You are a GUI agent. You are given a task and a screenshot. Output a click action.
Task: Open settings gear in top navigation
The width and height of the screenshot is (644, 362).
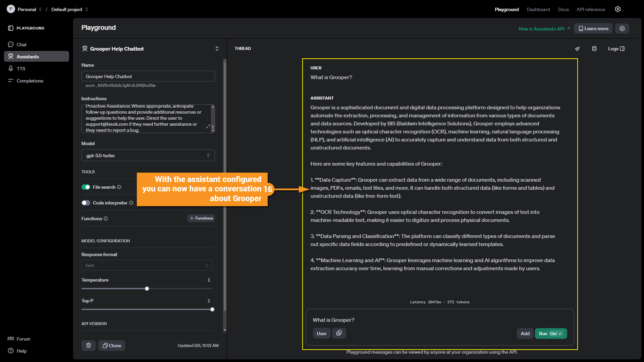(618, 9)
